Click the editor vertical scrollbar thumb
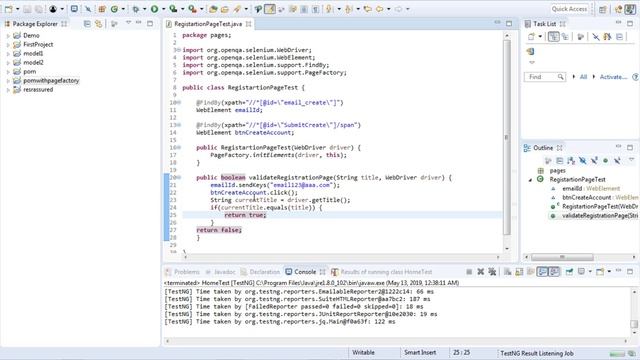 click(x=507, y=138)
